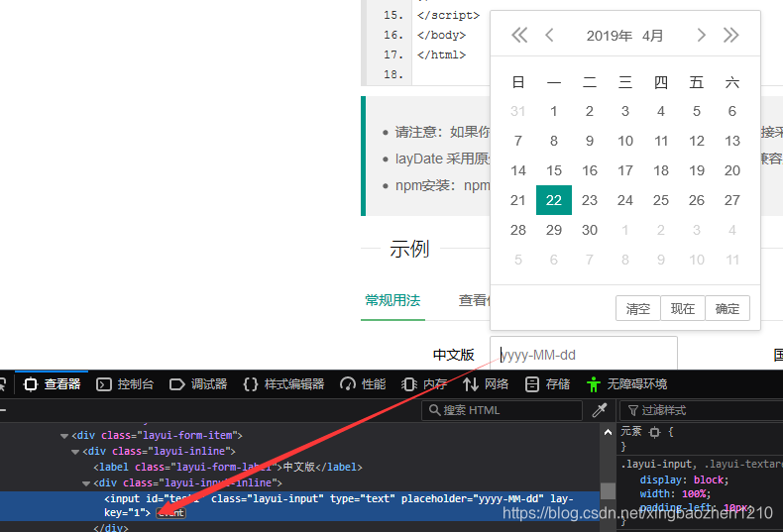
Task: Open the 查看器 inspector tab
Action: [52, 384]
